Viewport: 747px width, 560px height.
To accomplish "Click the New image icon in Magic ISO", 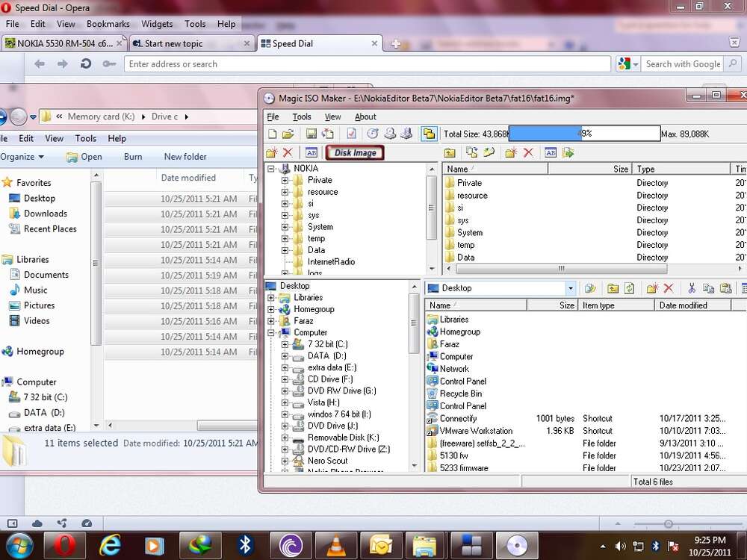I will pyautogui.click(x=272, y=134).
